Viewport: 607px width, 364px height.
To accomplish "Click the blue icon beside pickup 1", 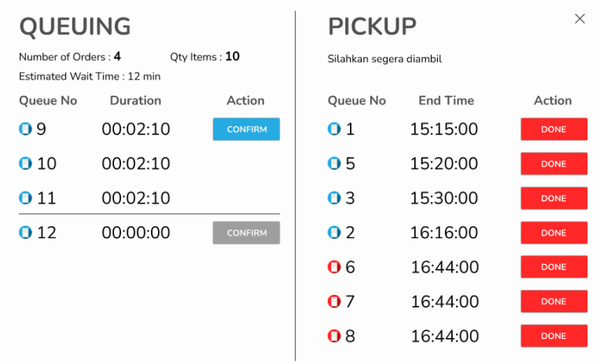I will tap(334, 129).
